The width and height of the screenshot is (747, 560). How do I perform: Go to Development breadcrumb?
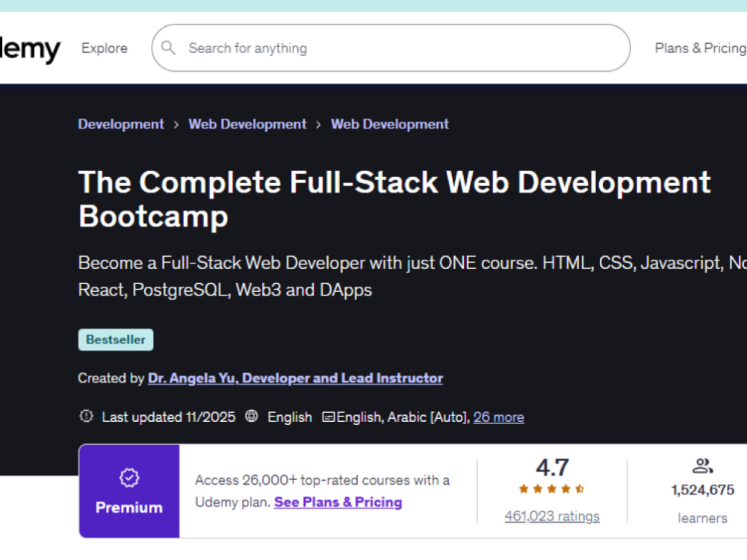click(x=121, y=124)
